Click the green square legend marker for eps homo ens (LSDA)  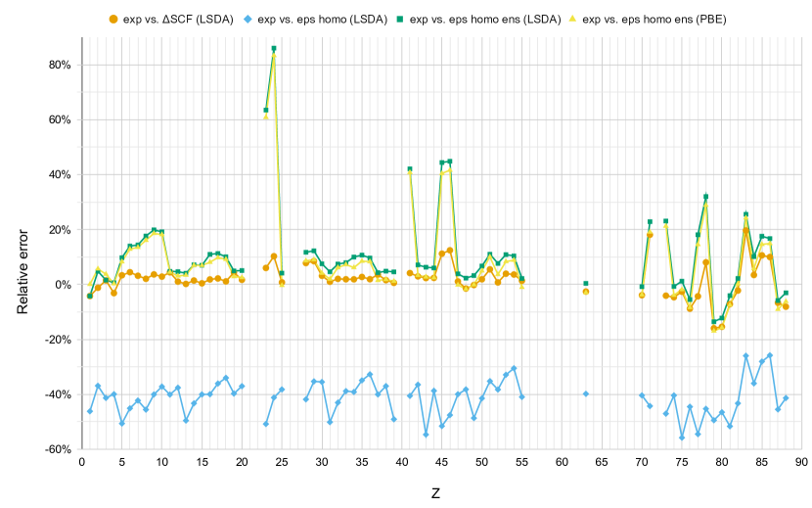click(400, 20)
